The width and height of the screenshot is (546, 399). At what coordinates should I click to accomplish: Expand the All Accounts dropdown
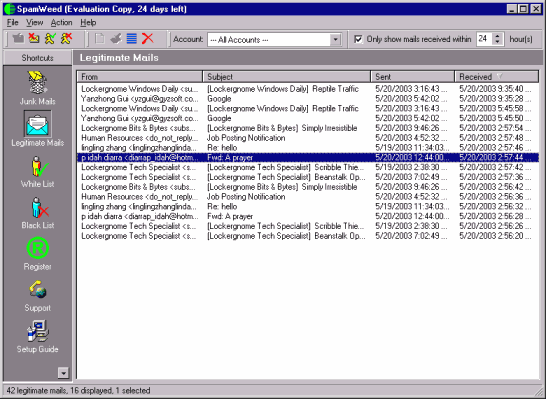pos(335,40)
